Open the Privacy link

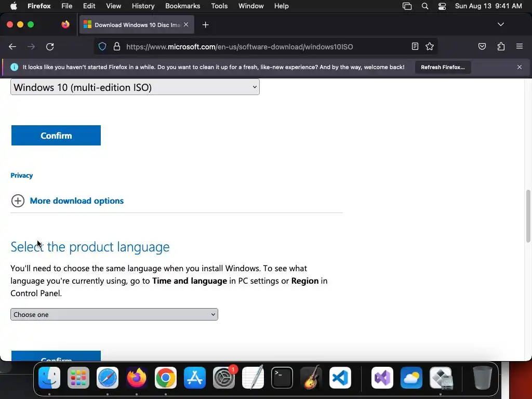click(x=22, y=176)
